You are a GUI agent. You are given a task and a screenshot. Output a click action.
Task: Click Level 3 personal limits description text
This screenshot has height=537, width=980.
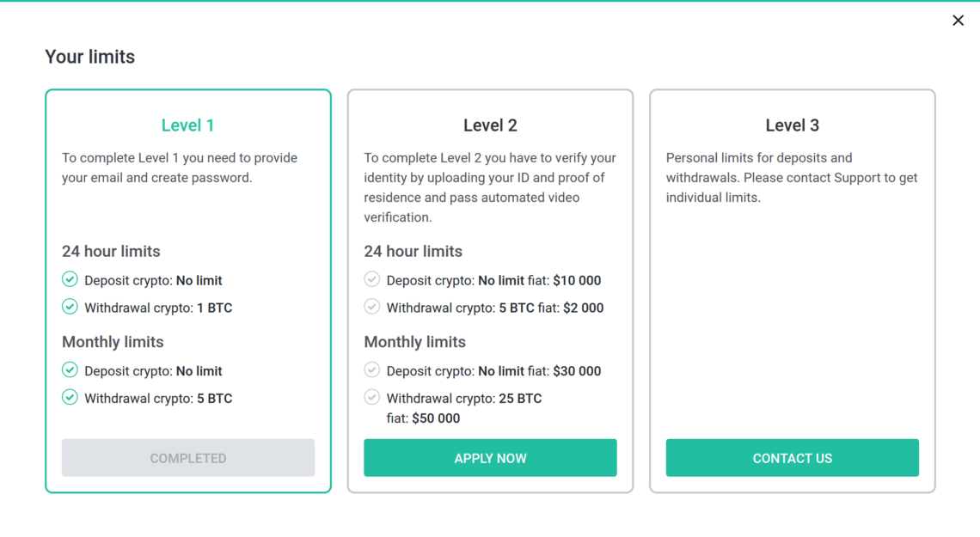point(791,178)
